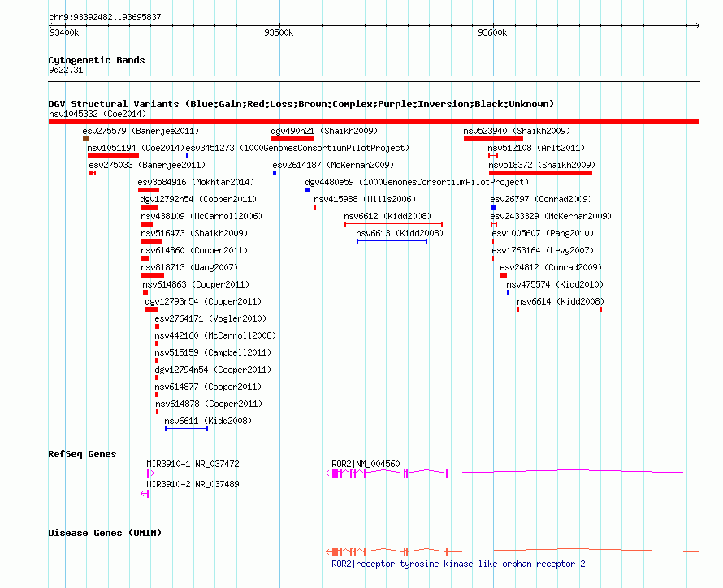Viewport: 723px width, 588px height.
Task: Select the esv275579 brown complex variant block
Action: click(86, 139)
